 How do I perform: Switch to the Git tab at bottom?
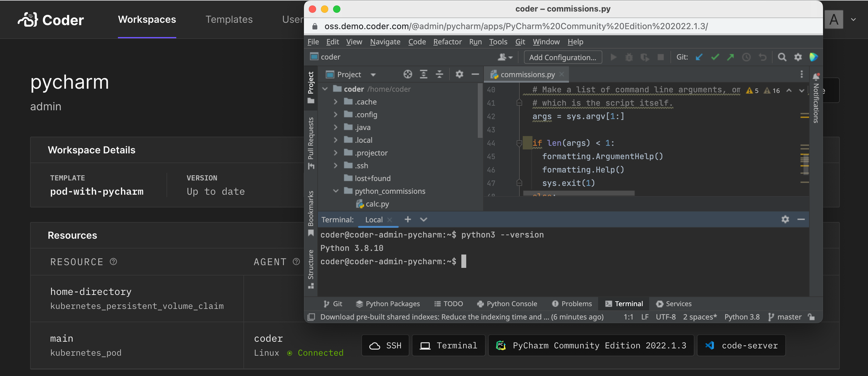332,303
